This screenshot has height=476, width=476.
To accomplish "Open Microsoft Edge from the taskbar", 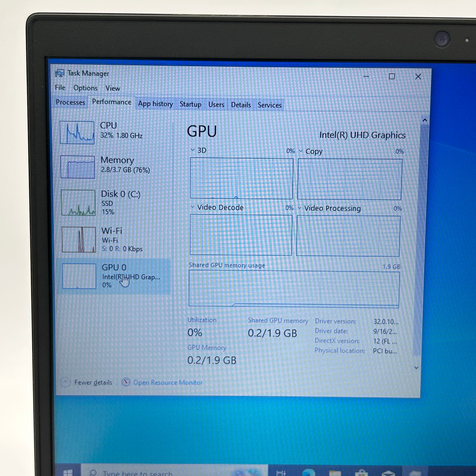I will 309,473.
